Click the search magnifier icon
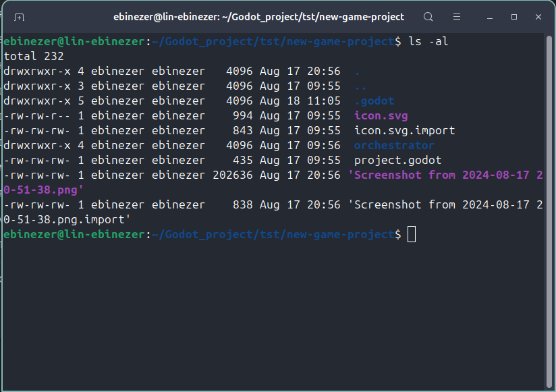 click(x=428, y=17)
